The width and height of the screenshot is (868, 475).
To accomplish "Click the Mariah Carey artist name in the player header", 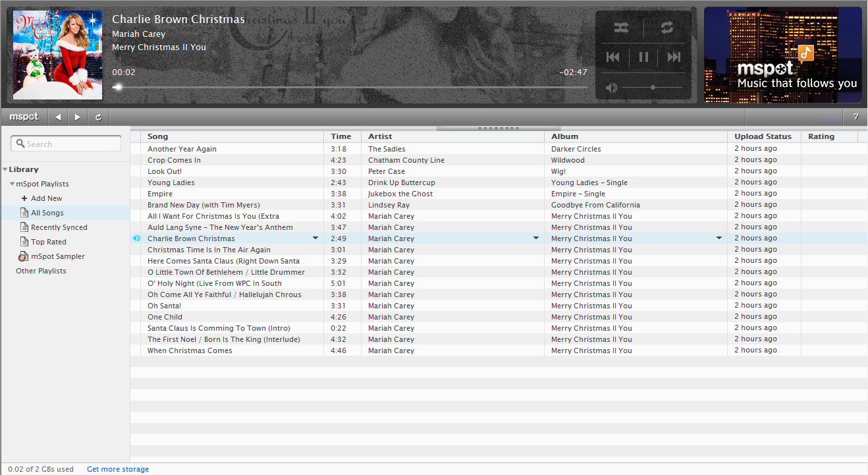I will (x=138, y=34).
